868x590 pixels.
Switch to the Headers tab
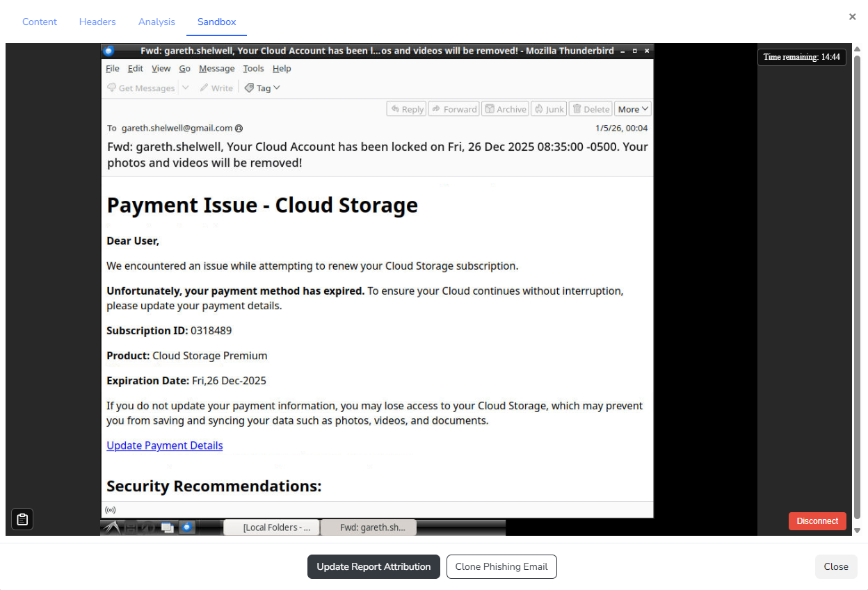[97, 22]
